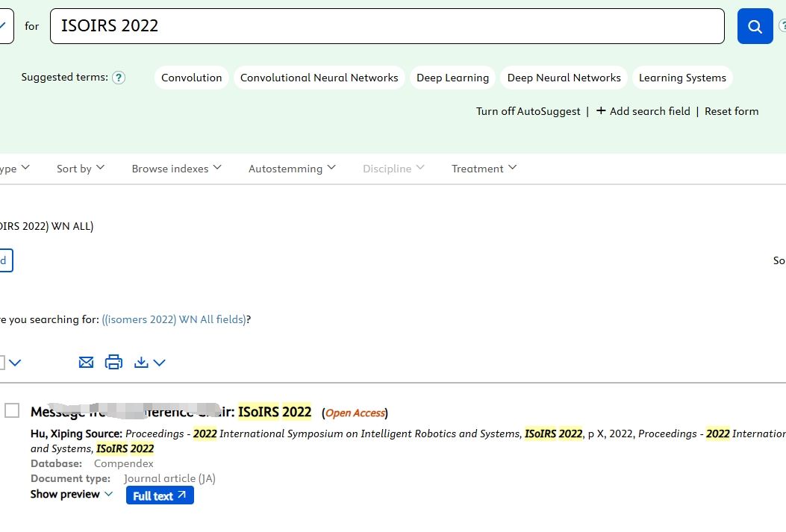Screen dimensions: 786x532
Task: Choose the Learning Systems suggested term
Action: (682, 78)
